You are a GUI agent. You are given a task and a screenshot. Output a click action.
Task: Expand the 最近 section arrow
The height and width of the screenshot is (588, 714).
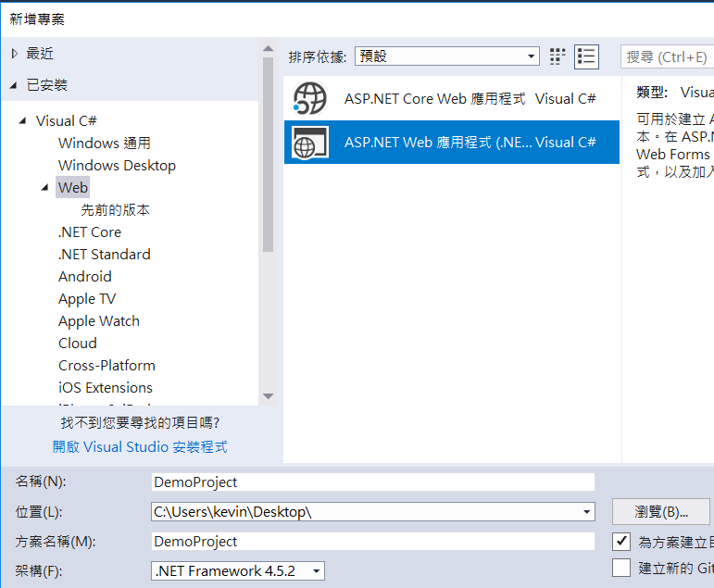14,54
